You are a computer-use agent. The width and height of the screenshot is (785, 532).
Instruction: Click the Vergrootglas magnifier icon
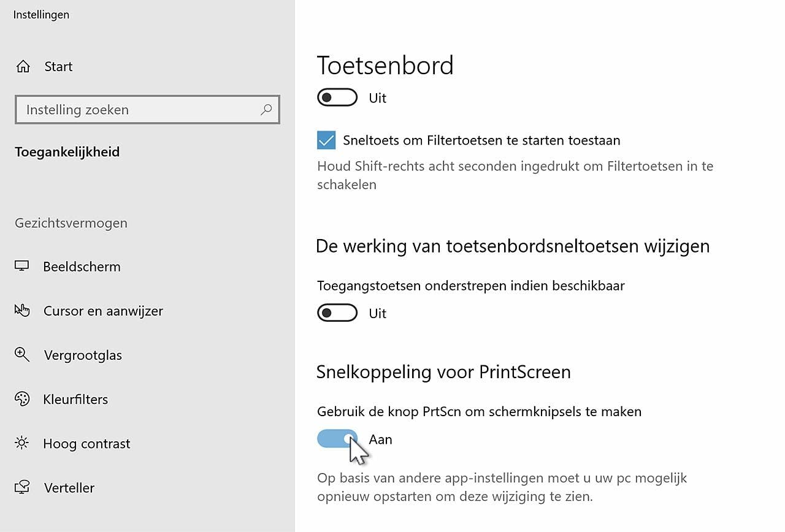(x=22, y=355)
